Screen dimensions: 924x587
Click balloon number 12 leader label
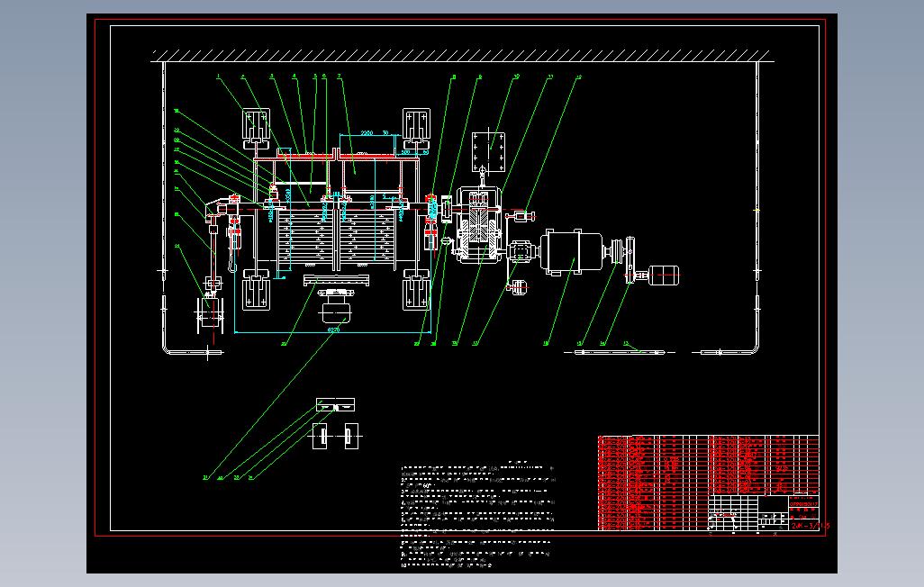coord(579,77)
